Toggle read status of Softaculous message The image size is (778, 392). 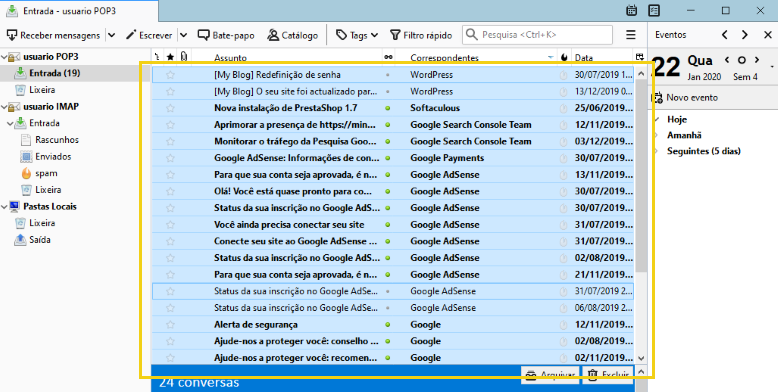point(388,108)
